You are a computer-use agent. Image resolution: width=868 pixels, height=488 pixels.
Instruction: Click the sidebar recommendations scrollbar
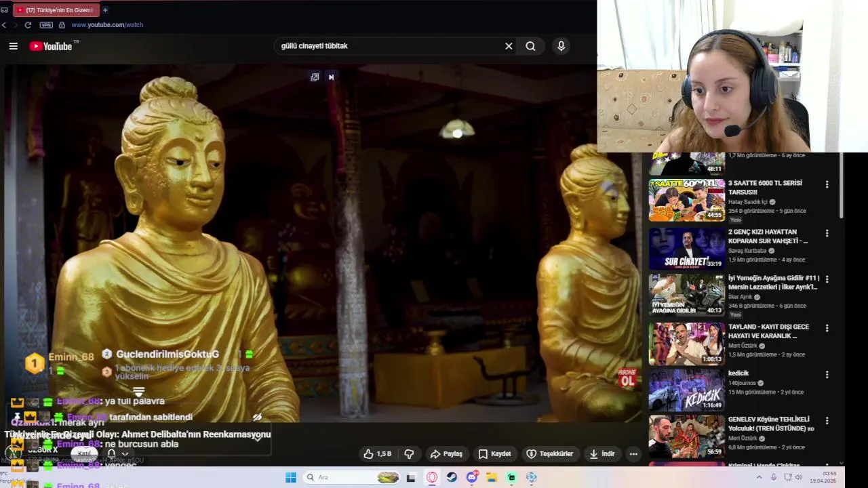[842, 185]
